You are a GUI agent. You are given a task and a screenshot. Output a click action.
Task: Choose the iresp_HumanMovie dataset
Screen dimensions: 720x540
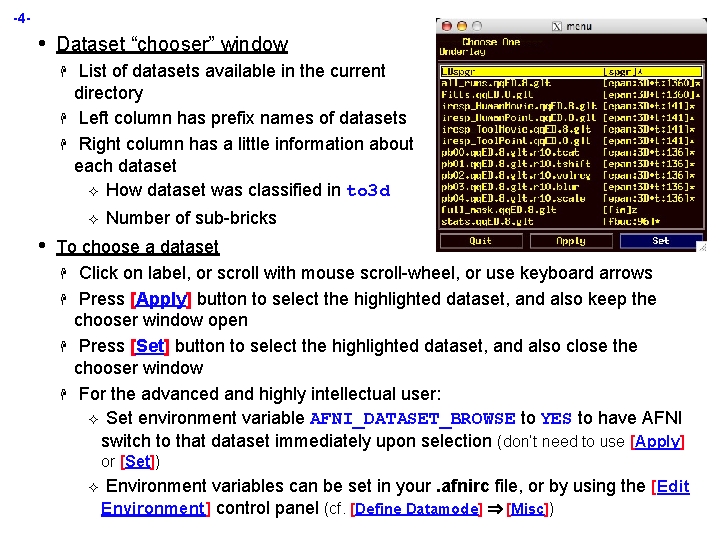571,106
